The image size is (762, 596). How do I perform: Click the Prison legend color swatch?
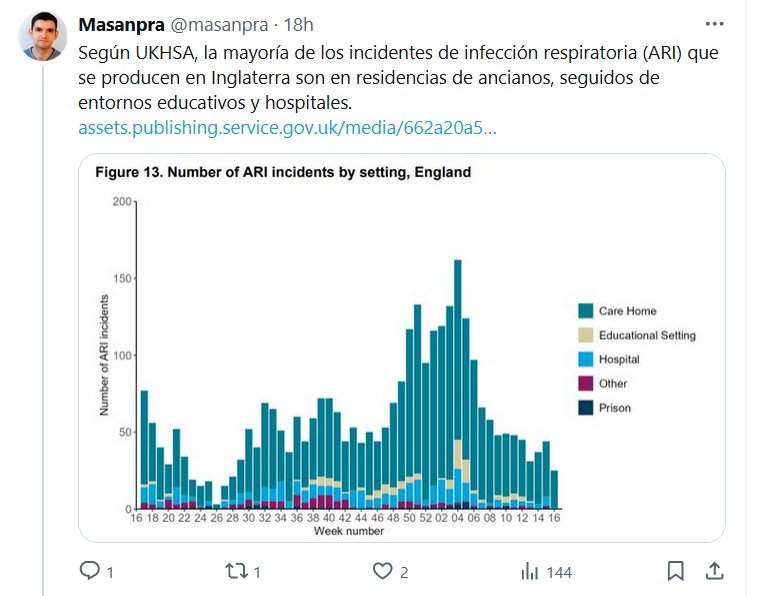click(x=585, y=407)
